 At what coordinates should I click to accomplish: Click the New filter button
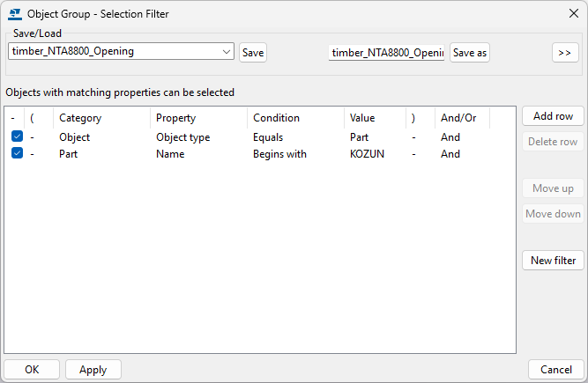(x=553, y=261)
